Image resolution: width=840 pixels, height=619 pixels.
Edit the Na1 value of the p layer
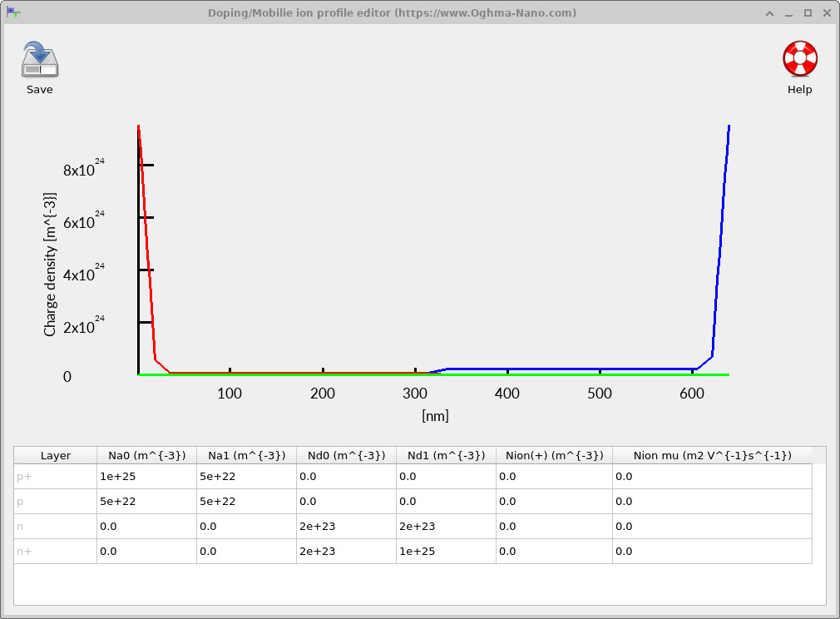(246, 501)
